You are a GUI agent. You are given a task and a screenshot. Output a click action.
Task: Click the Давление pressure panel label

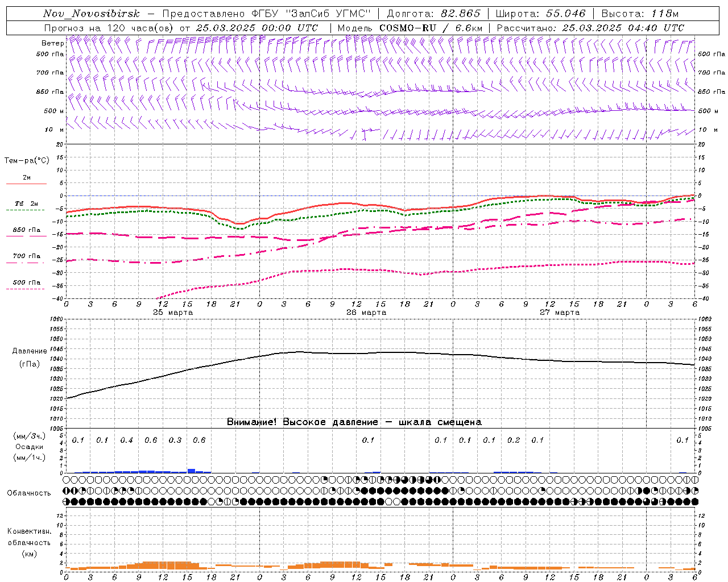(x=30, y=351)
